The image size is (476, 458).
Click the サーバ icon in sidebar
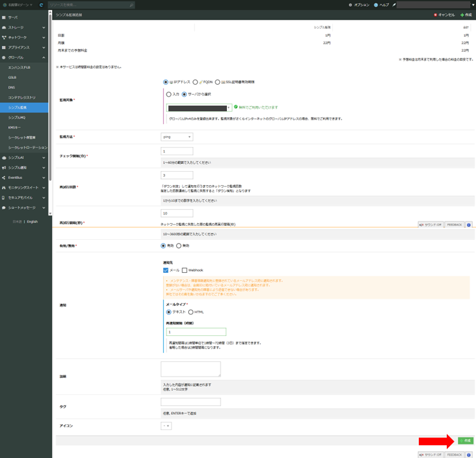pyautogui.click(x=4, y=18)
